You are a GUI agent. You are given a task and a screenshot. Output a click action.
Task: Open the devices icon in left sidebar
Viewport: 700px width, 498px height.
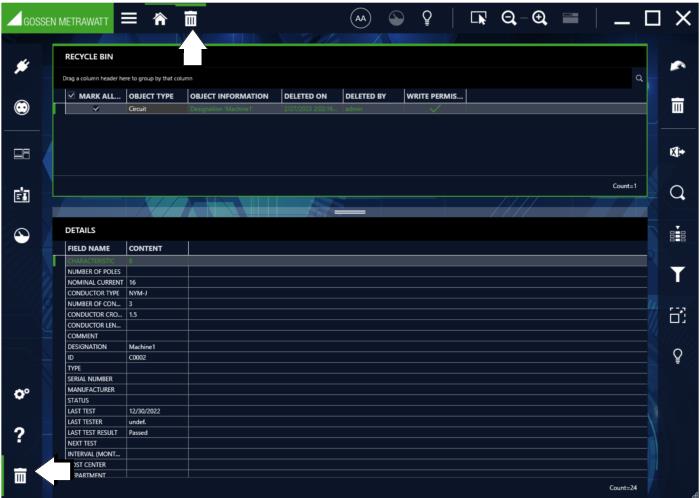click(21, 154)
